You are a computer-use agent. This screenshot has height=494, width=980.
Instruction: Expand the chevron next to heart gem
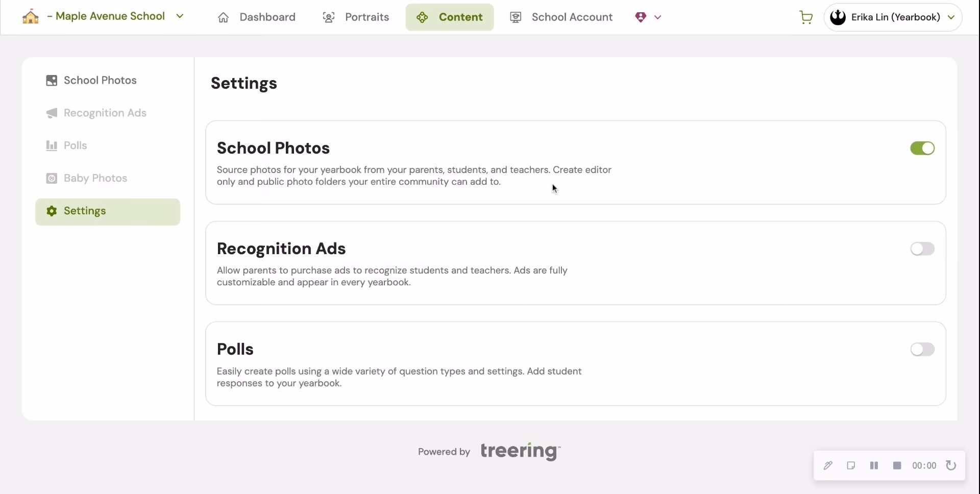click(657, 17)
